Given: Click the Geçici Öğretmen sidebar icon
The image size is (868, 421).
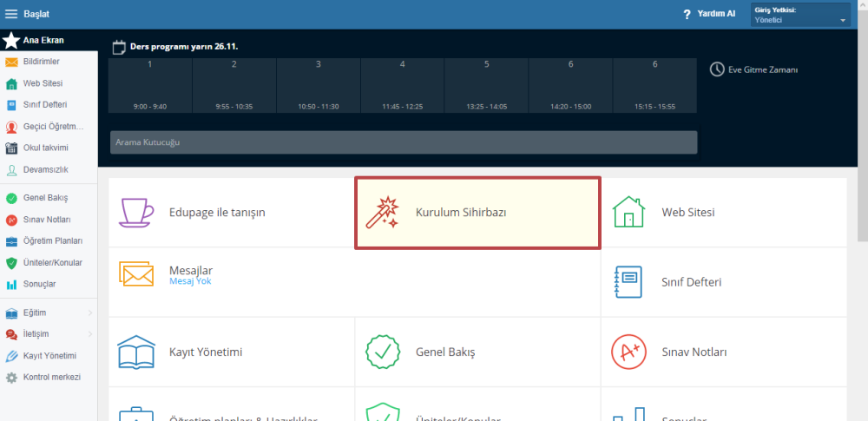Looking at the screenshot, I should pyautogui.click(x=11, y=127).
